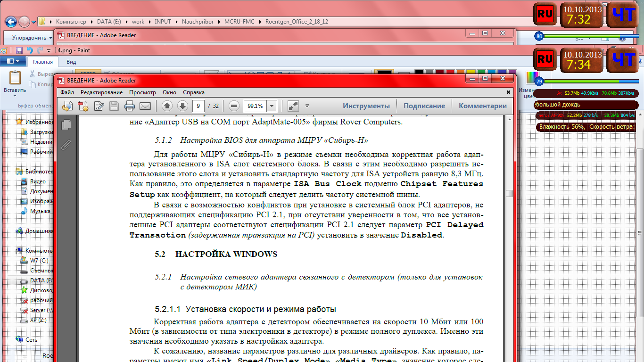Go to previous page with up arrow
The height and width of the screenshot is (362, 644).
pos(167,106)
